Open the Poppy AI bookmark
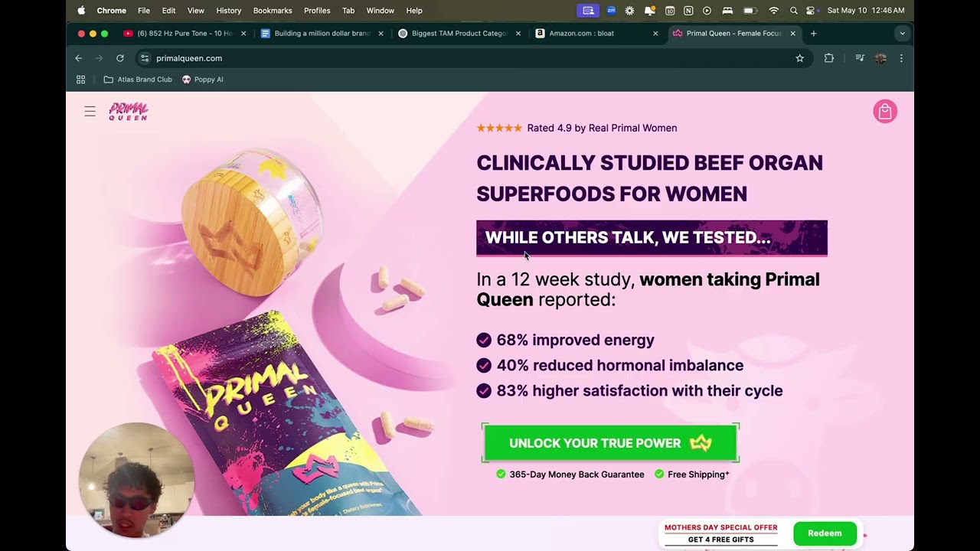The height and width of the screenshot is (551, 980). click(x=203, y=80)
